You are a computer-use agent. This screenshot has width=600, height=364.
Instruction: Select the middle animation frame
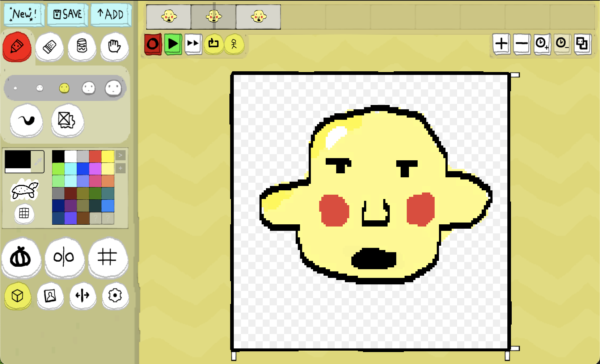pos(214,16)
